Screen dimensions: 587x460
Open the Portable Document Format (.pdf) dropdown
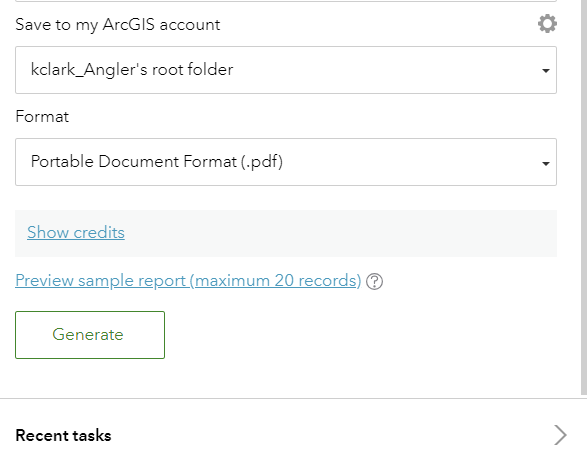click(x=286, y=162)
